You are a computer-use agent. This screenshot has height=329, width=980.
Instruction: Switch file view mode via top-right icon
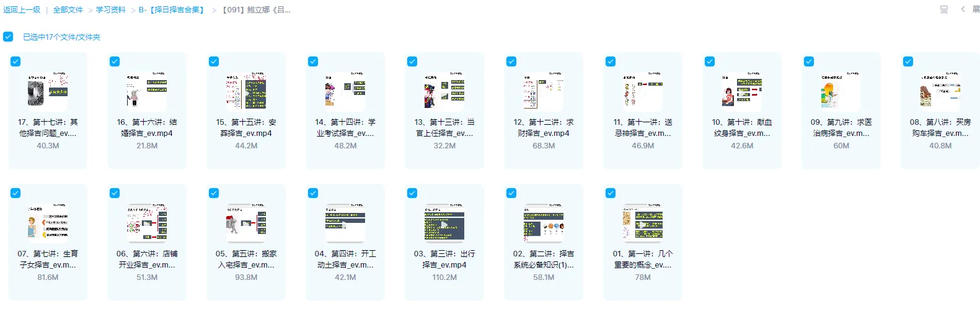(x=943, y=9)
